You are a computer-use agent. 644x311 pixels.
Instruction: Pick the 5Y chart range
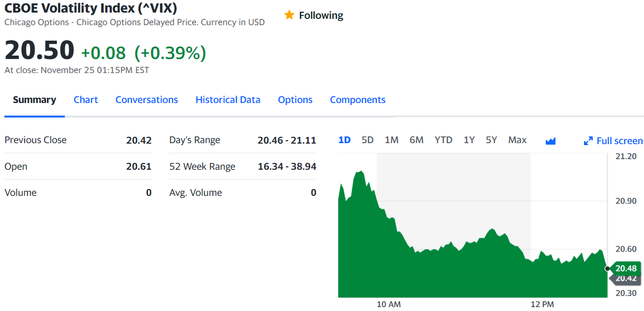click(x=491, y=140)
